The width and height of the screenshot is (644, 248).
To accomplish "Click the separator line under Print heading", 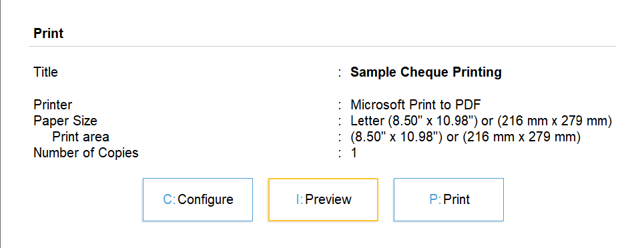I will [322, 47].
